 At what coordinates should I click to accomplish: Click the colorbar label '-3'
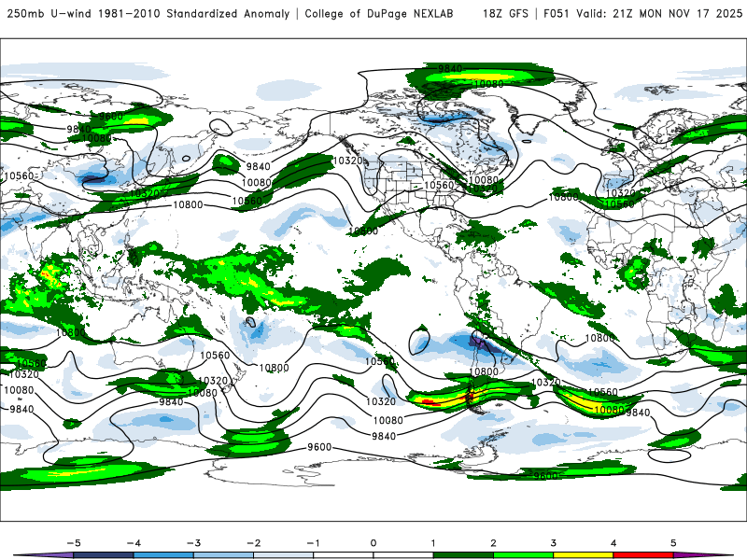coord(193,543)
